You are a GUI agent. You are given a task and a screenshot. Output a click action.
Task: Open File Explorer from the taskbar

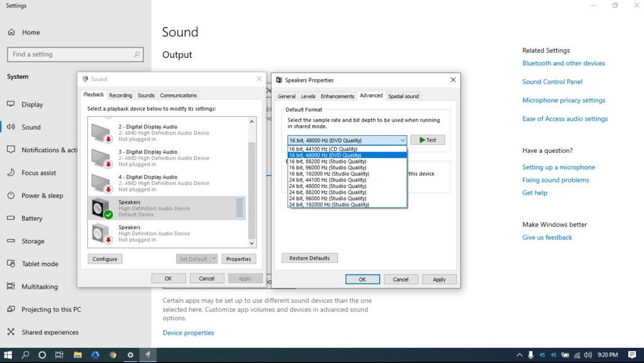click(77, 355)
